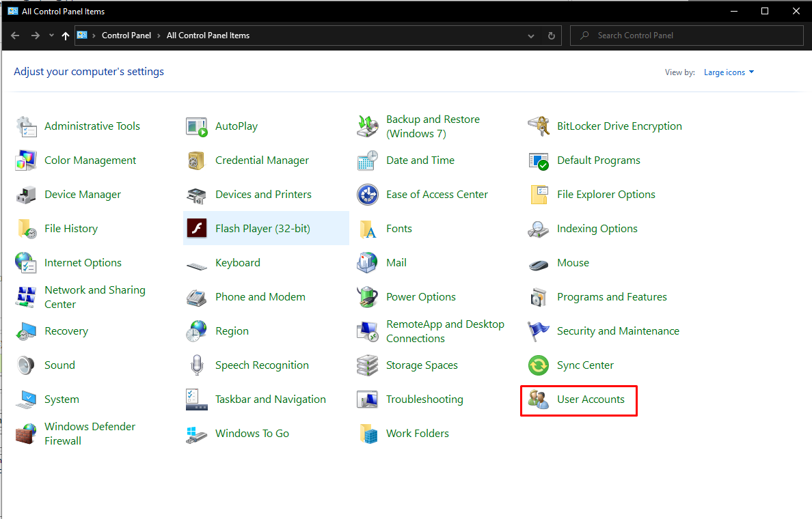Click the Control Panel breadcrumb

point(126,36)
